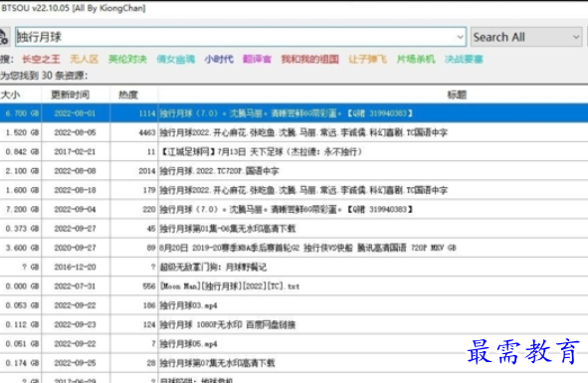588x383 pixels.
Task: Click hot search link 翻译官
Action: pos(257,59)
